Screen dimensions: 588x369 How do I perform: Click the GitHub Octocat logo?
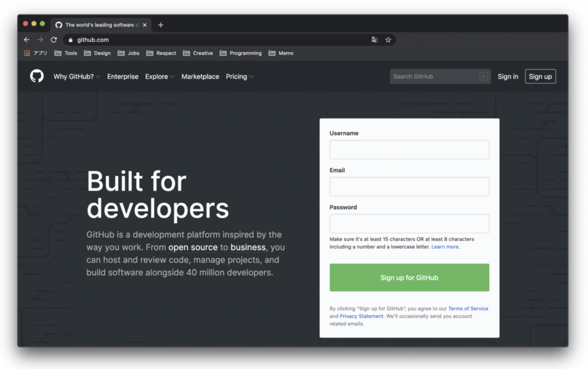37,76
